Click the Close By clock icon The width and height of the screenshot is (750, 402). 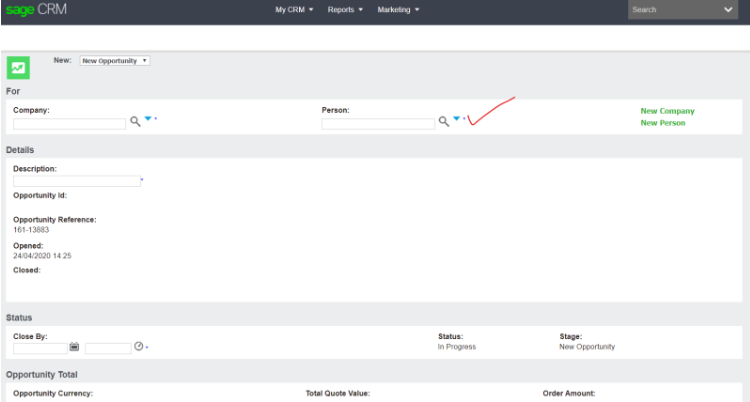(x=139, y=347)
